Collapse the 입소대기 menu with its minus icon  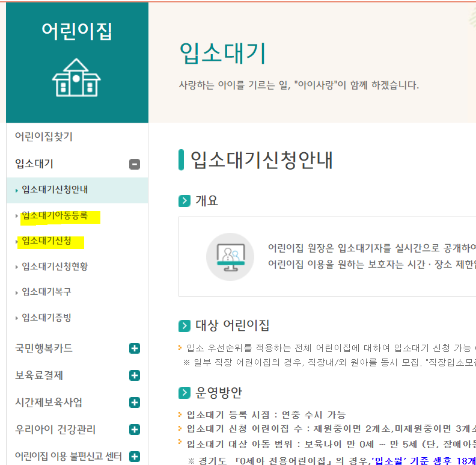pyautogui.click(x=135, y=164)
